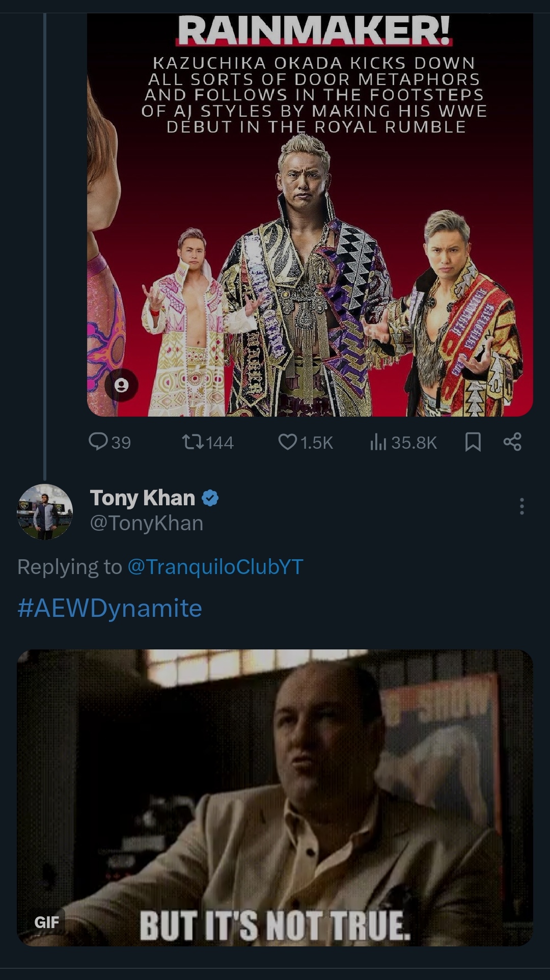Viewport: 550px width, 980px height.
Task: Click the blue verified badge
Action: tap(210, 498)
